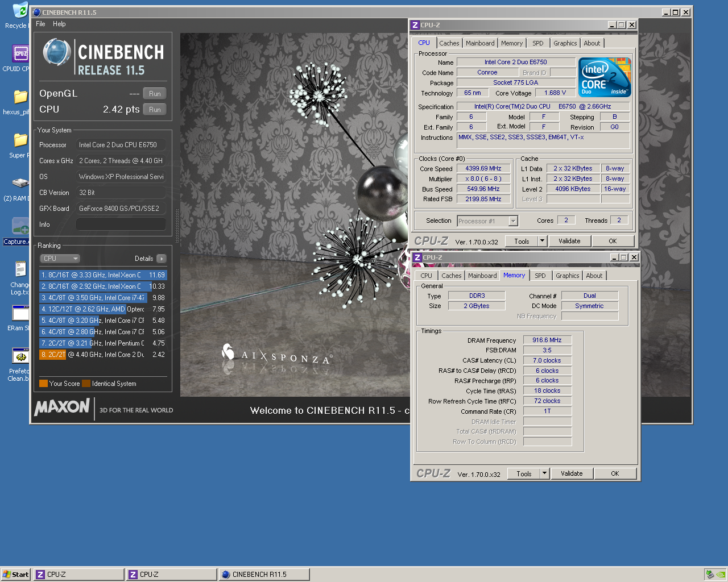The image size is (728, 582).
Task: Open the Change Log text file icon
Action: click(x=20, y=269)
